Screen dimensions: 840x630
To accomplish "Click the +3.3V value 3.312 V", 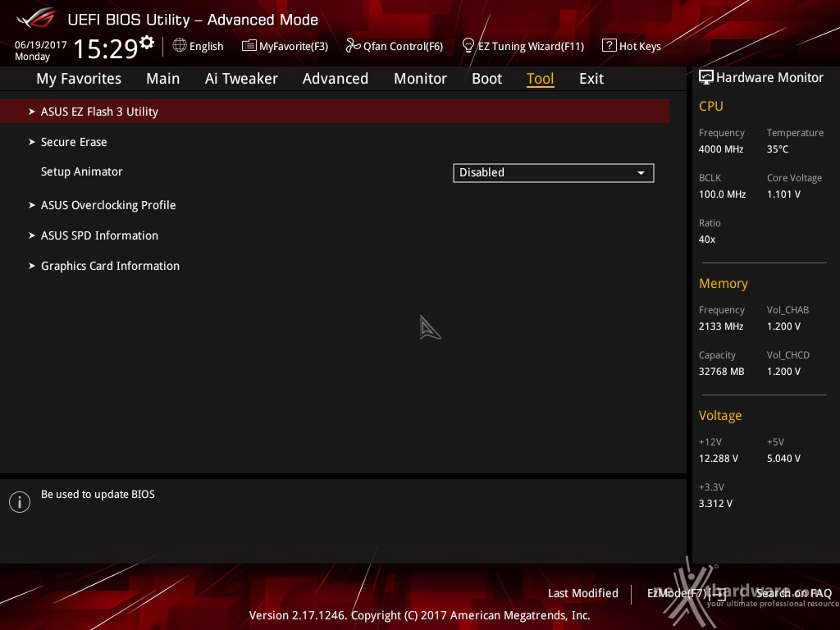I will click(715, 503).
